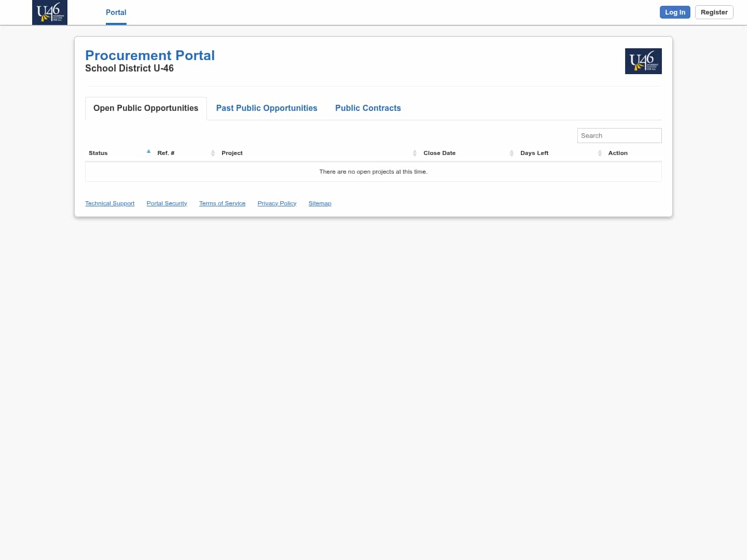This screenshot has width=747, height=560.
Task: Toggle sorting with the Close Date sort arrows
Action: point(512,153)
